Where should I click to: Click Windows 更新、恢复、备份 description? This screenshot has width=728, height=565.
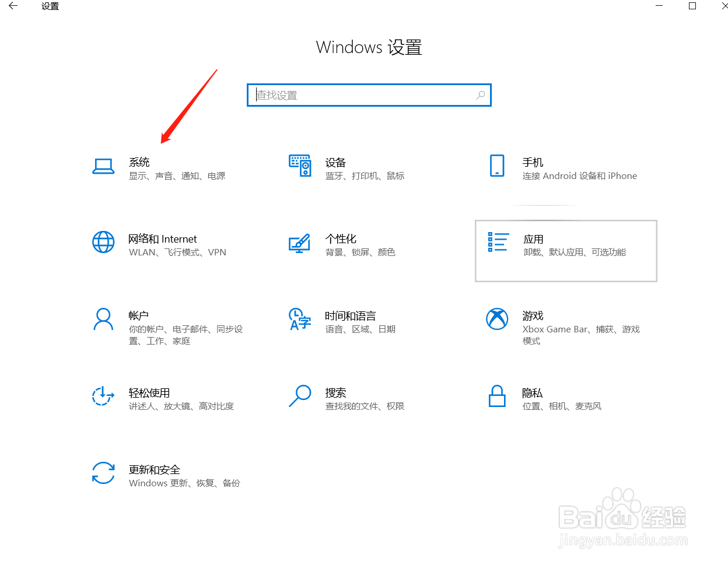[184, 483]
